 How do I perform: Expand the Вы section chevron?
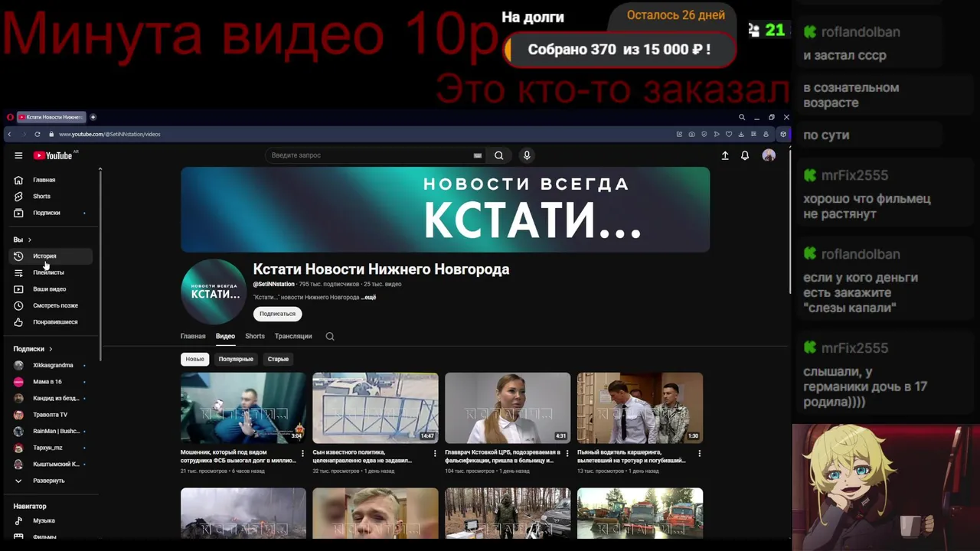click(29, 240)
